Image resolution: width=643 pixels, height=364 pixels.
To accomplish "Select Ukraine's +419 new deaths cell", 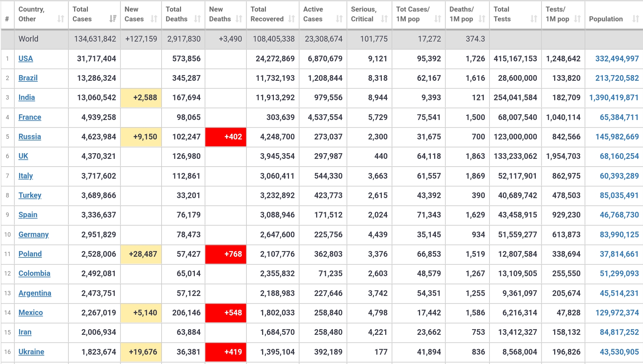I will point(226,352).
